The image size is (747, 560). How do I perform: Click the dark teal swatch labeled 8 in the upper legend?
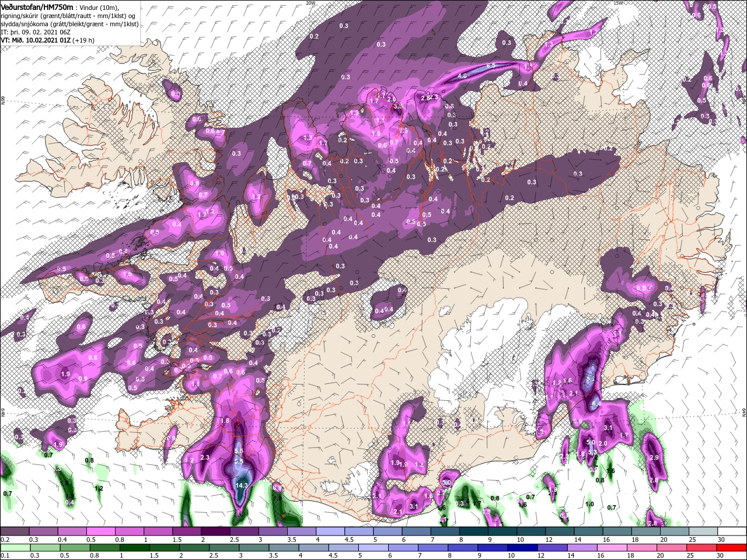(473, 531)
